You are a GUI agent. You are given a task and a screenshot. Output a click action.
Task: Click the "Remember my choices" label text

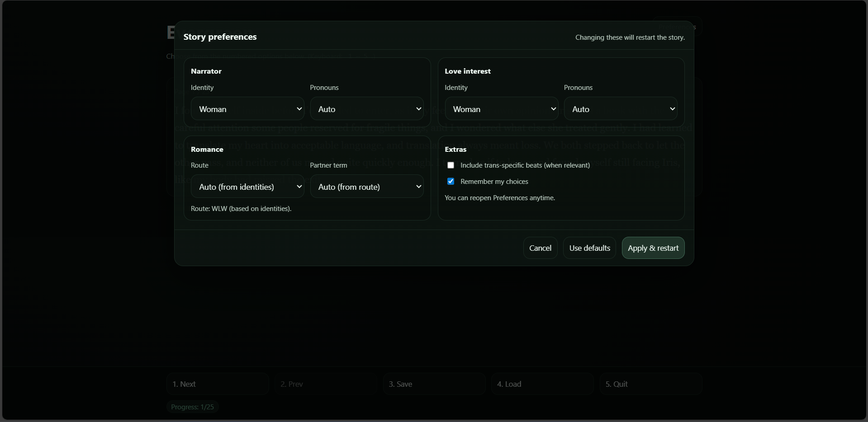point(494,182)
